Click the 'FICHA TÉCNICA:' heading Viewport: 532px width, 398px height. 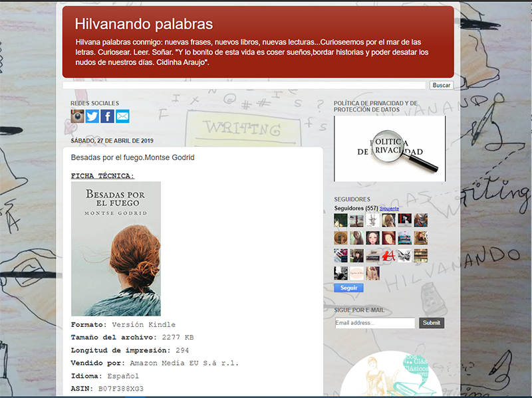[103, 176]
